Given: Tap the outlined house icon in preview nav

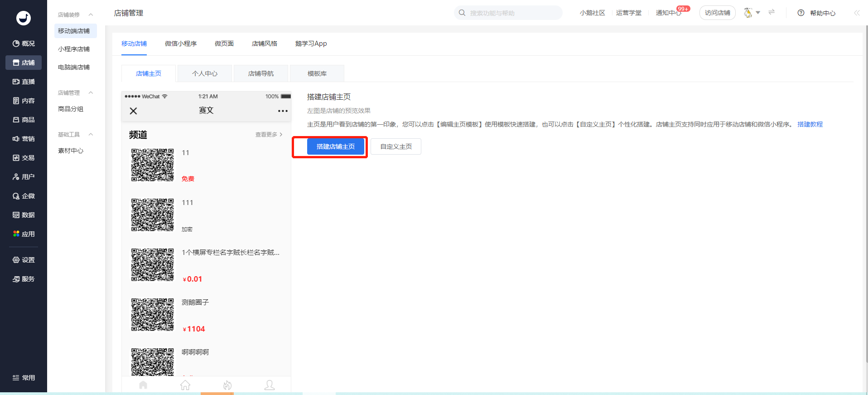Looking at the screenshot, I should 185,385.
